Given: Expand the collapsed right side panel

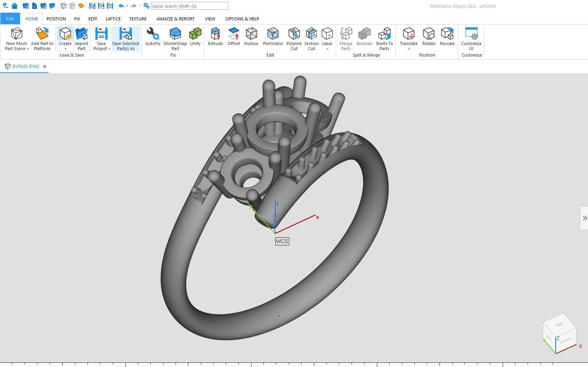Looking at the screenshot, I should tap(585, 218).
